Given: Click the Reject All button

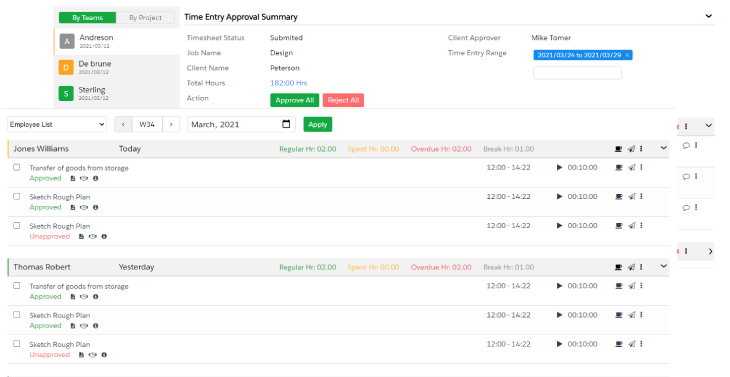Looking at the screenshot, I should click(343, 100).
